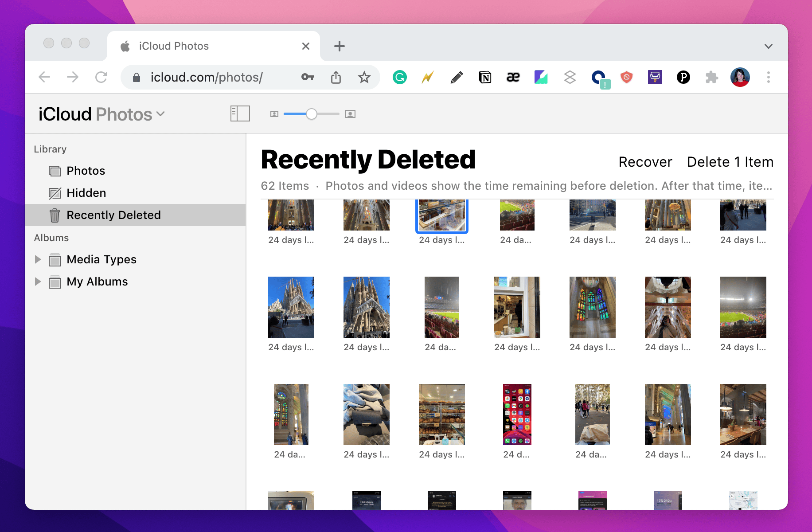Screen dimensions: 812x532
Task: Select the paper bag on street photo
Action: pos(593,415)
